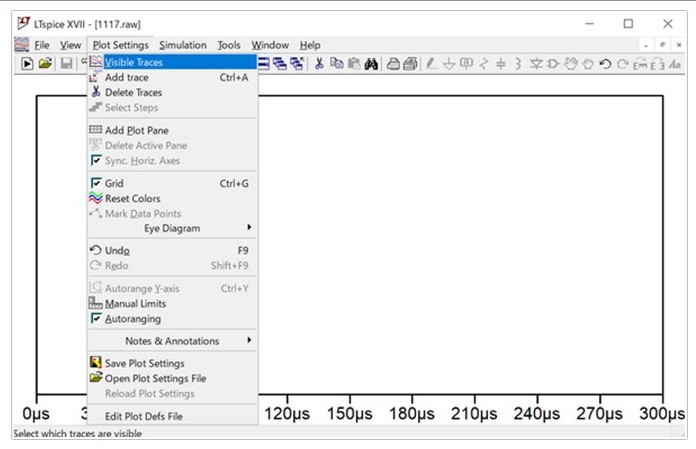696x449 pixels.
Task: Choose Save Plot Settings
Action: 172,363
